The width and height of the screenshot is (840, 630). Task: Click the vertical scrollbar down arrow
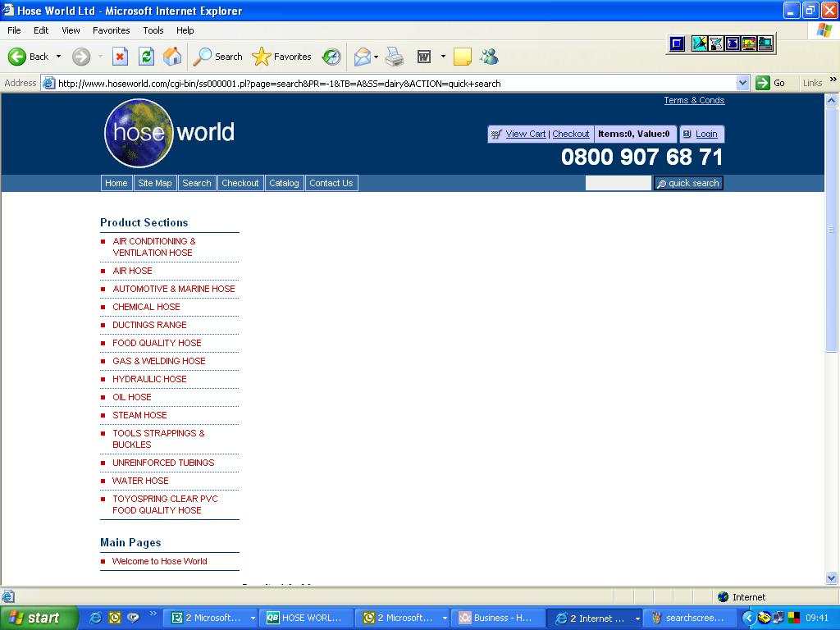pos(831,577)
